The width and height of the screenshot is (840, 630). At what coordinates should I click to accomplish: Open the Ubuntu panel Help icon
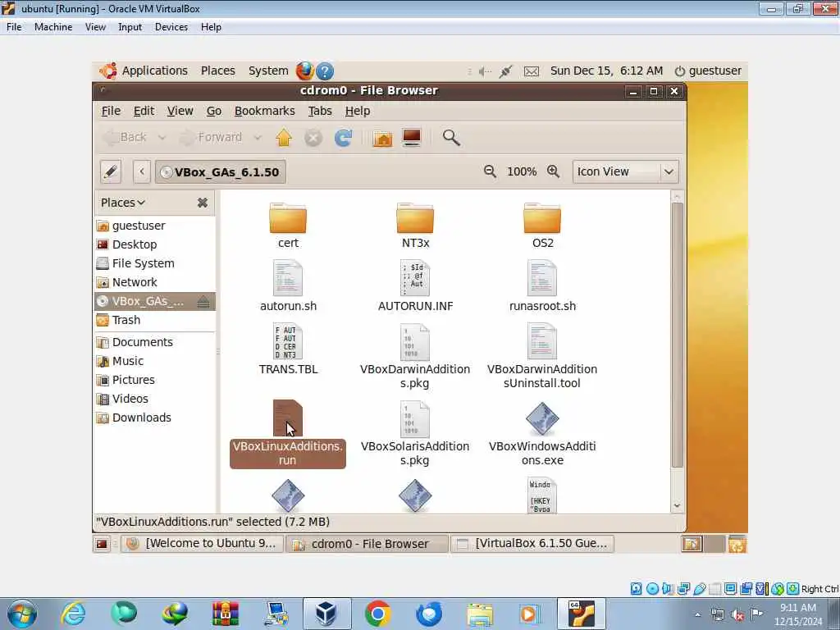coord(325,71)
